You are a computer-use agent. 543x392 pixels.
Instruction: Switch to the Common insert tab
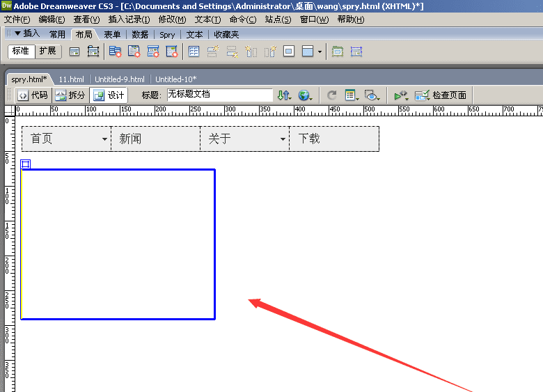click(x=57, y=34)
